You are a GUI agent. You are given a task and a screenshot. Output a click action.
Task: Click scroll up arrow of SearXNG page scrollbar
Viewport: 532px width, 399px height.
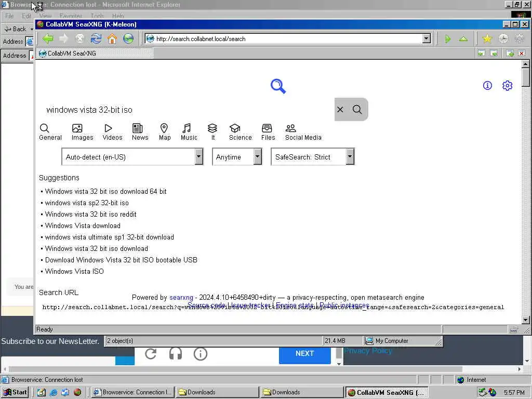(525, 64)
